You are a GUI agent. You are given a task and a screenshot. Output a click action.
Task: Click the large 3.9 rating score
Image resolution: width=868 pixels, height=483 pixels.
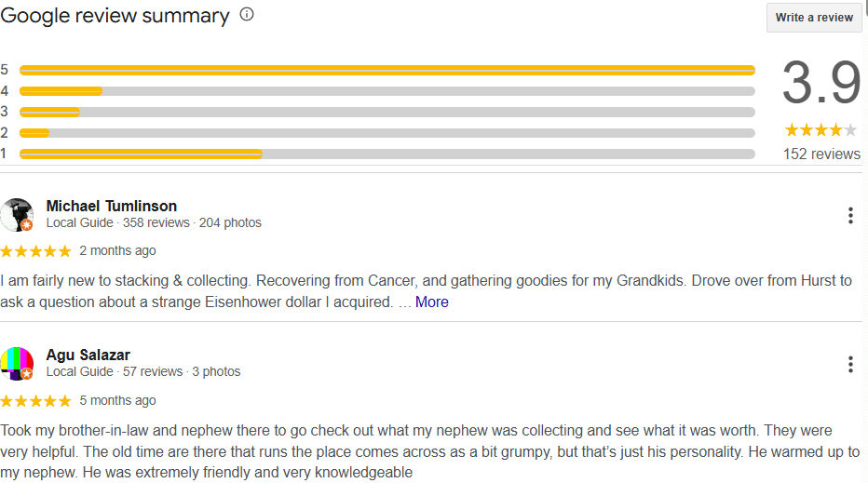[x=821, y=84]
